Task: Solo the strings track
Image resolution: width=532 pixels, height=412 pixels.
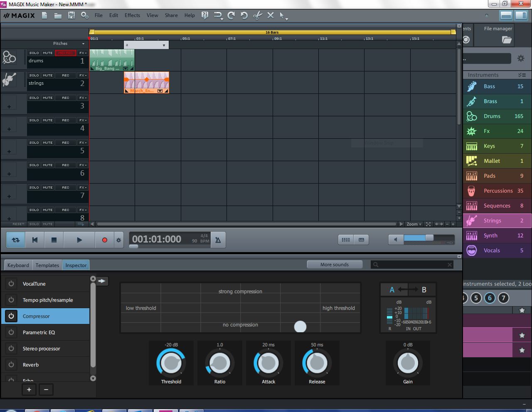Action: (34, 76)
